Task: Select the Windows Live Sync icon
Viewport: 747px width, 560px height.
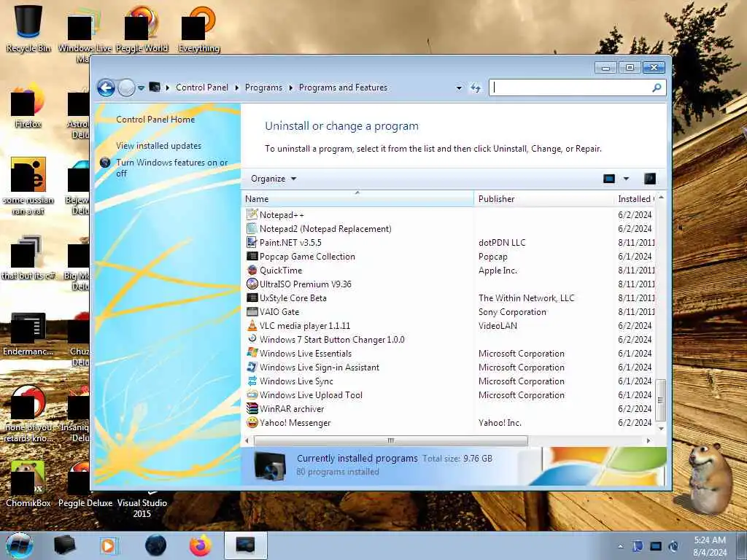Action: (252, 381)
